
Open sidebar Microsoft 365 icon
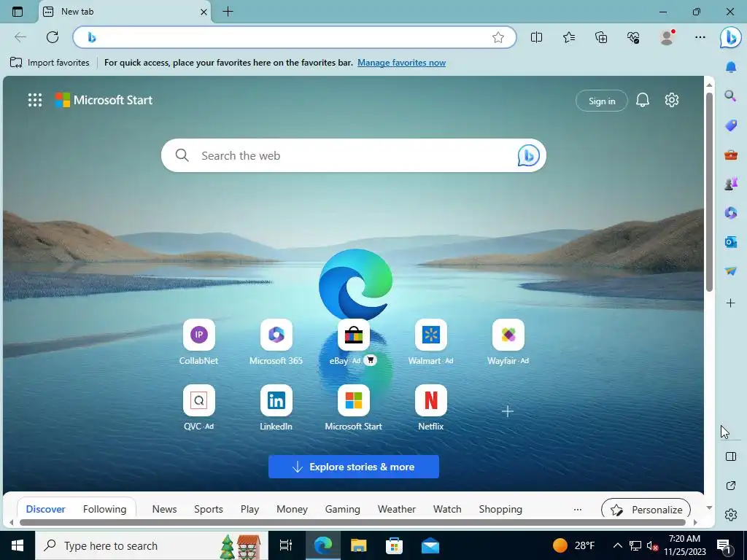(731, 212)
